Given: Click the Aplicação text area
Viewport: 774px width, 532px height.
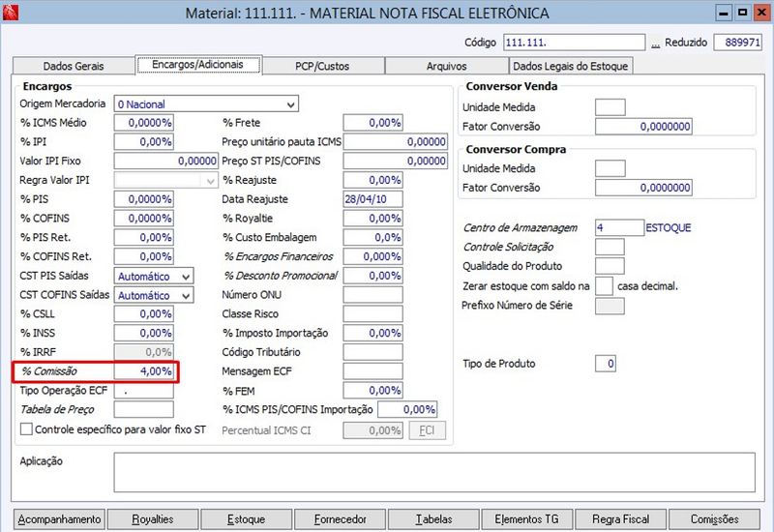Looking at the screenshot, I should point(434,472).
